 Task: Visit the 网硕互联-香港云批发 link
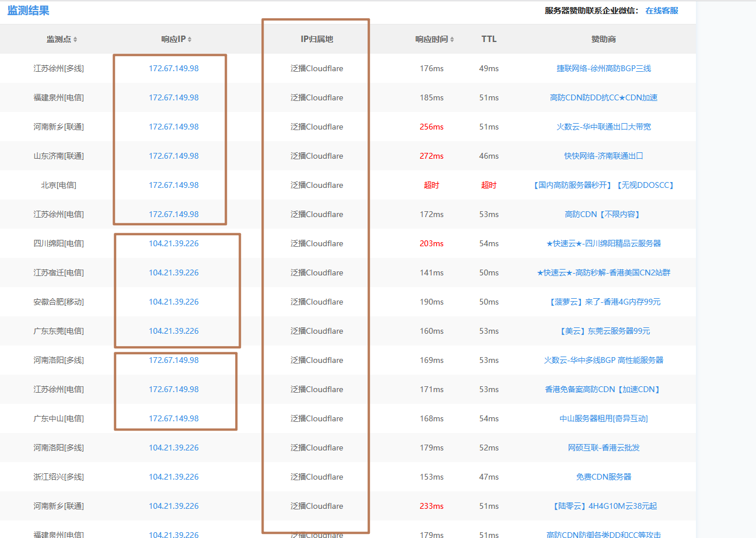coord(603,448)
